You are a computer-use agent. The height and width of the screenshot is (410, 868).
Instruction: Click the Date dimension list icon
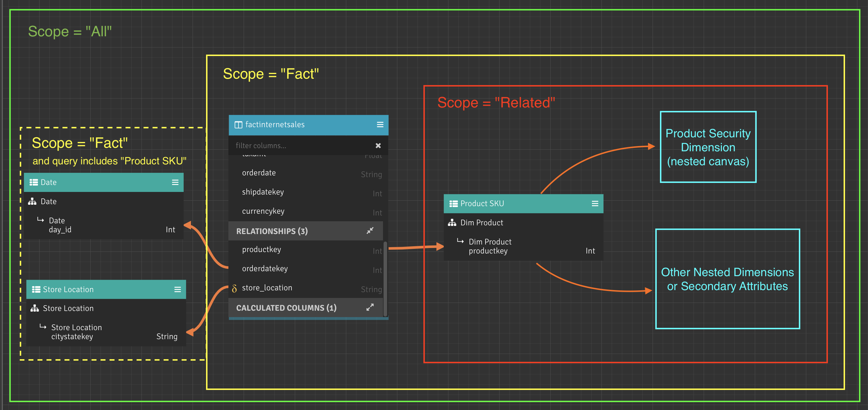[x=34, y=182]
